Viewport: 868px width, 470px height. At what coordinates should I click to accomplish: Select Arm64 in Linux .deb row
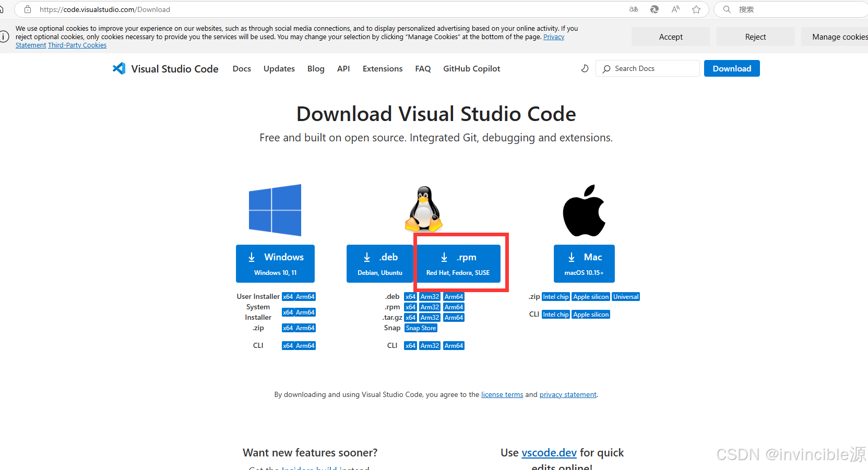coord(454,297)
